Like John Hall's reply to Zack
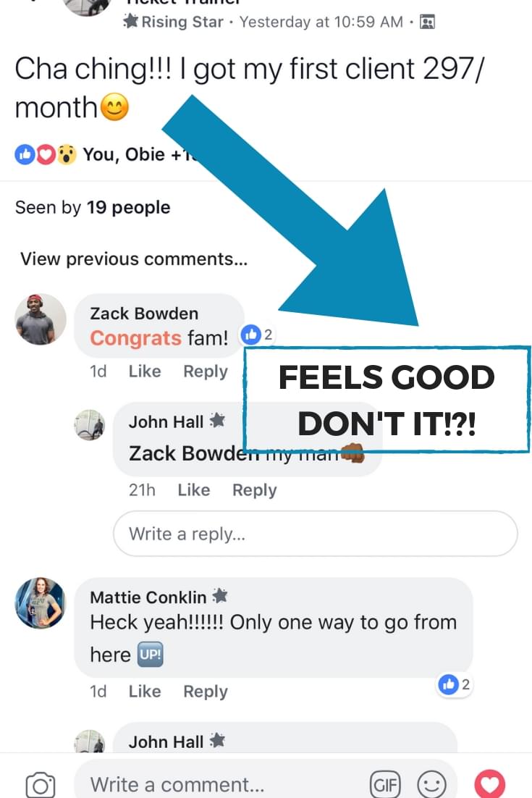The height and width of the screenshot is (798, 532). 193,490
